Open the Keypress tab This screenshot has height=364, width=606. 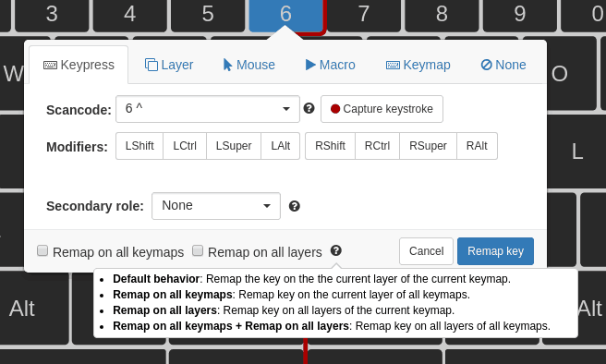(79, 65)
